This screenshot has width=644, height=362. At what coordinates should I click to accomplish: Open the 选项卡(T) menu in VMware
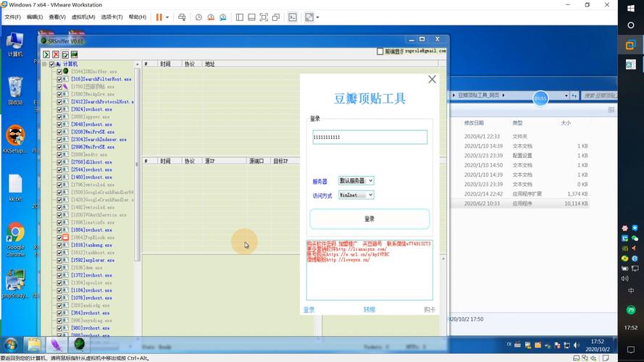pos(112,17)
